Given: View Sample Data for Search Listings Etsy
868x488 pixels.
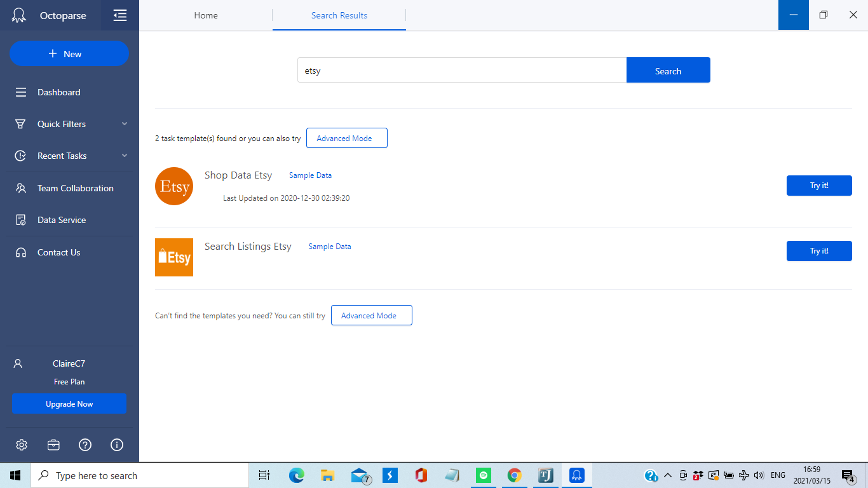Looking at the screenshot, I should [330, 247].
